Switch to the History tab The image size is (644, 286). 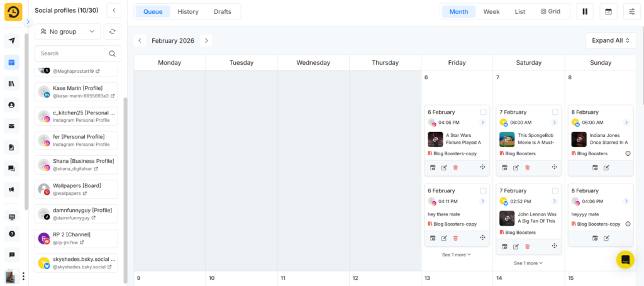click(x=188, y=11)
